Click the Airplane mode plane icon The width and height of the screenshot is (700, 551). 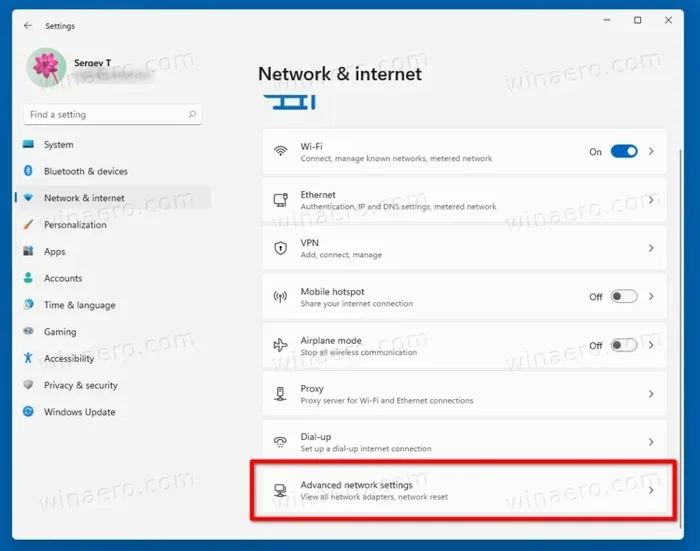pos(280,345)
